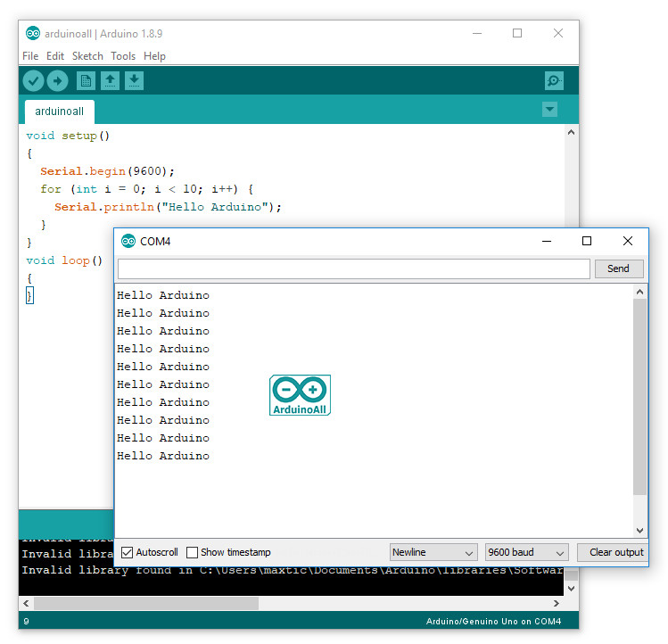The width and height of the screenshot is (668, 644).
Task: Open a sketch with the Open icon
Action: pyautogui.click(x=110, y=80)
